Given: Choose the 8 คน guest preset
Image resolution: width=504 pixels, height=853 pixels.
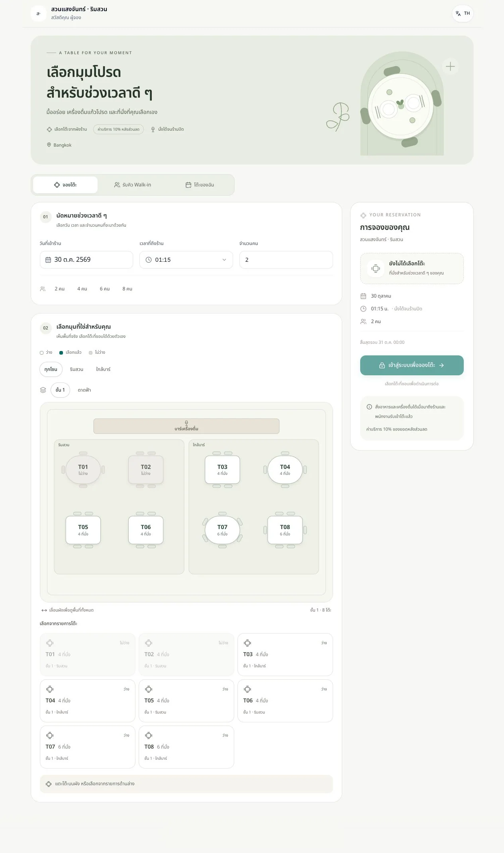Looking at the screenshot, I should pos(127,289).
